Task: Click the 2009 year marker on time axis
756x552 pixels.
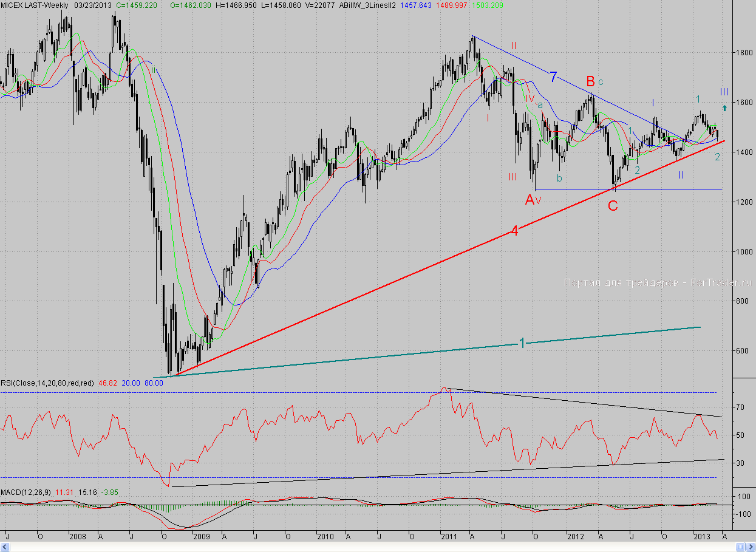Action: point(201,537)
